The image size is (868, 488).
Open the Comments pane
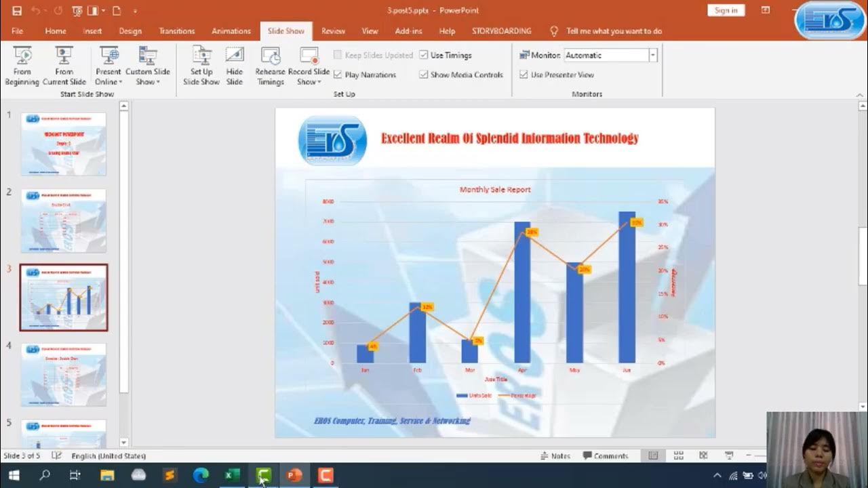[604, 455]
